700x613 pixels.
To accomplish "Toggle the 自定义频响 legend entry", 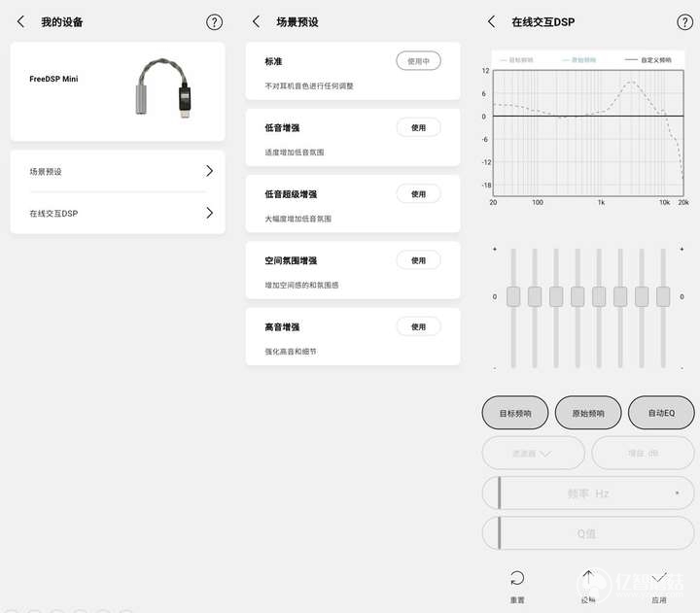I will point(647,60).
